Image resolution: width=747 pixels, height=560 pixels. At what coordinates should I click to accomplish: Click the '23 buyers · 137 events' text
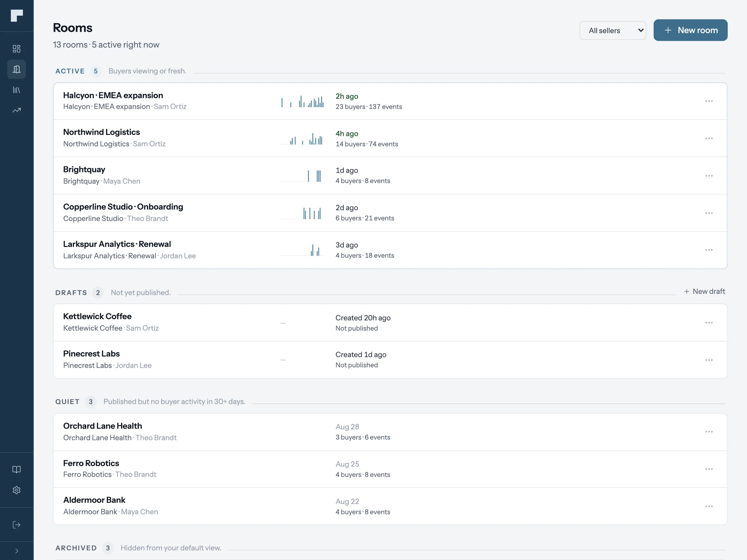(x=369, y=107)
